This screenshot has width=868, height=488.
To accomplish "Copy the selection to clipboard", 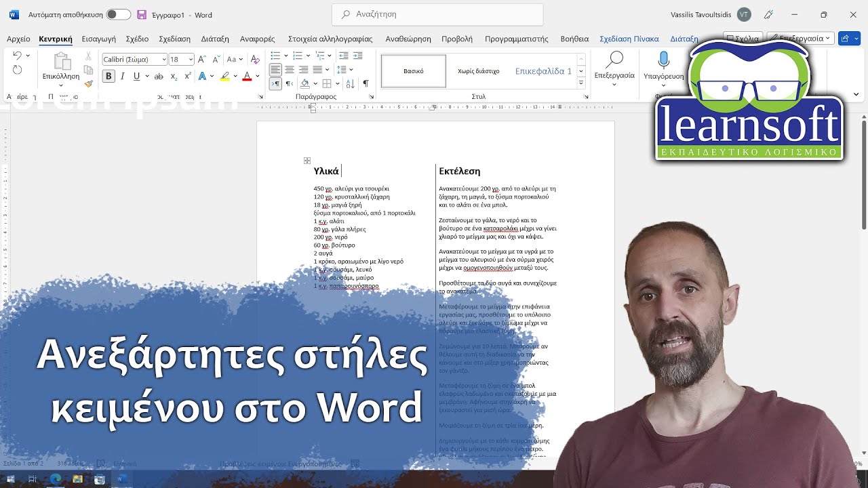I will (x=88, y=70).
